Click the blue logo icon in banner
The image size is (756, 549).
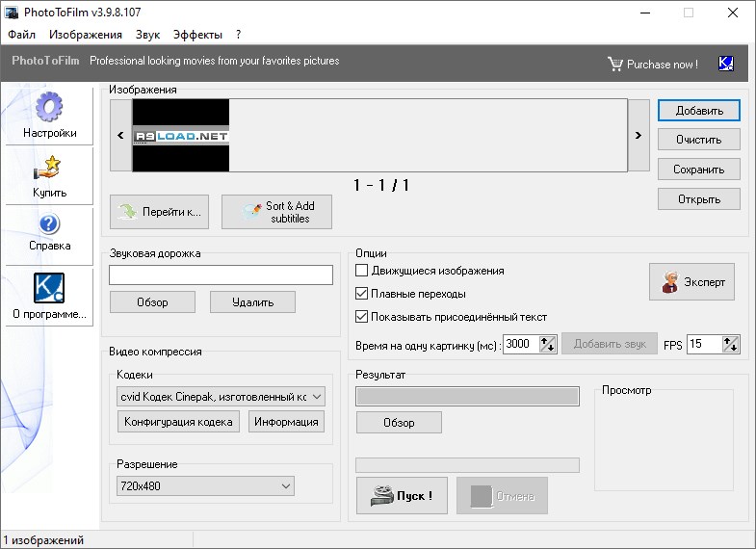click(726, 64)
